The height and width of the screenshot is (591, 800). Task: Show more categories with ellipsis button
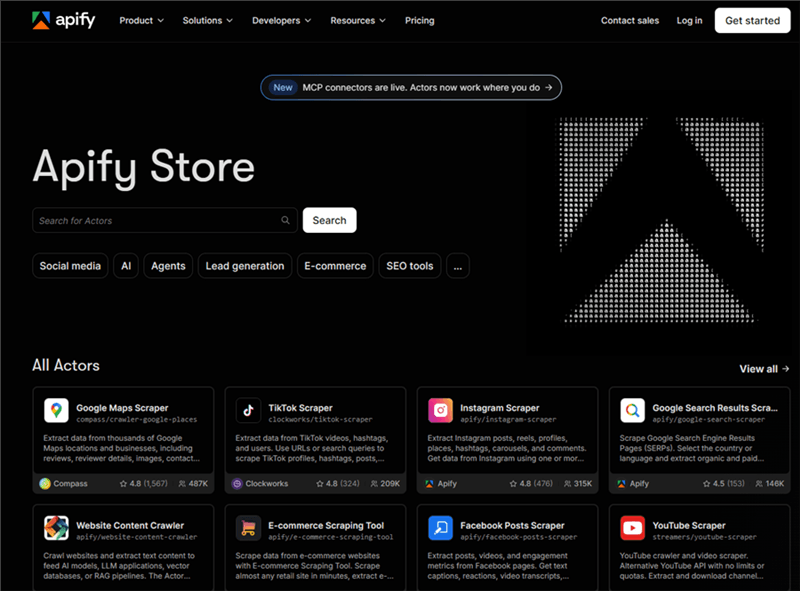458,266
